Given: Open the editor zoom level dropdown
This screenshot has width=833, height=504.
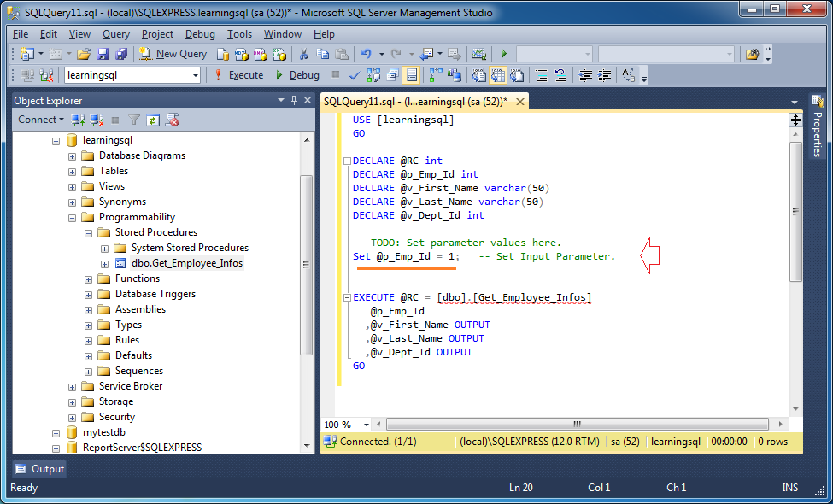Looking at the screenshot, I should tap(366, 425).
